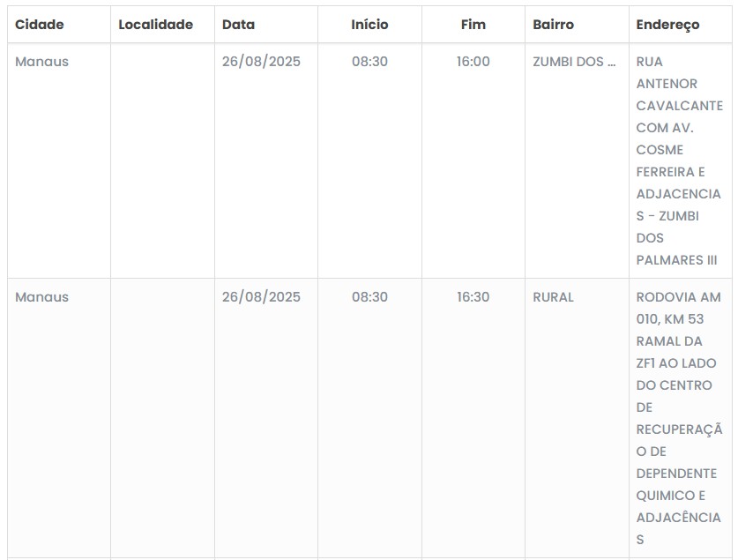Click Manaus in the RURAL row

coord(41,297)
